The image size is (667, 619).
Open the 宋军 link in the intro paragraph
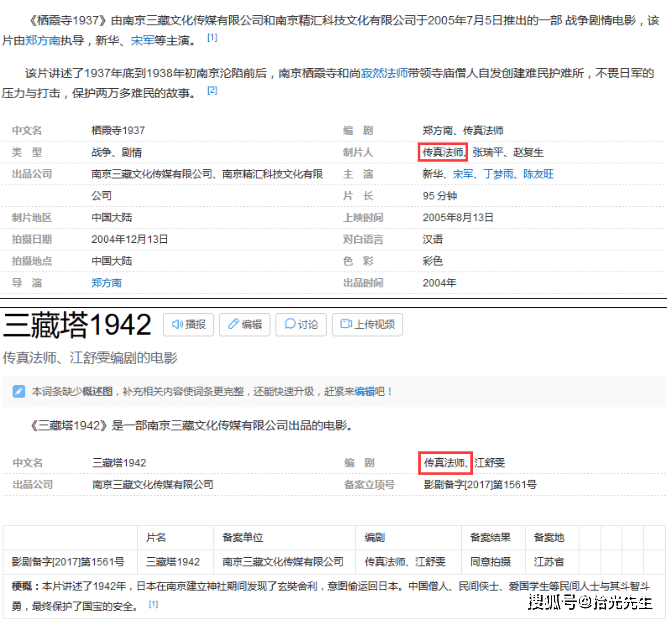click(x=142, y=40)
